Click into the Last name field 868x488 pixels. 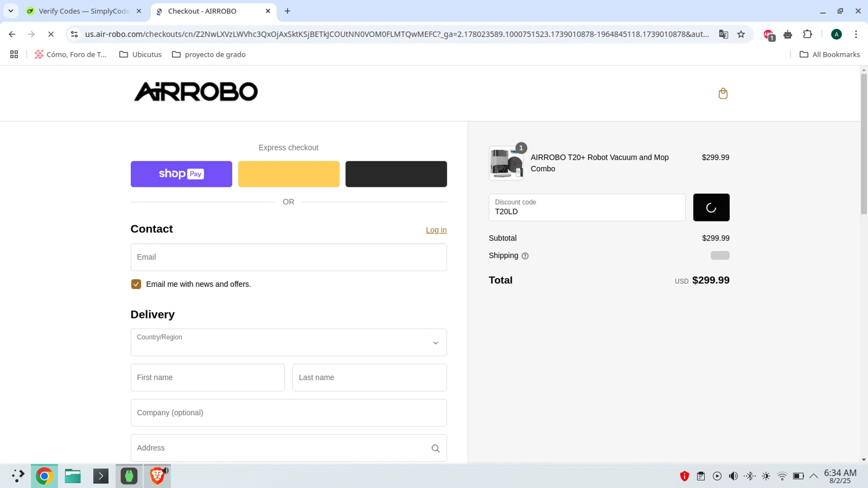point(369,378)
